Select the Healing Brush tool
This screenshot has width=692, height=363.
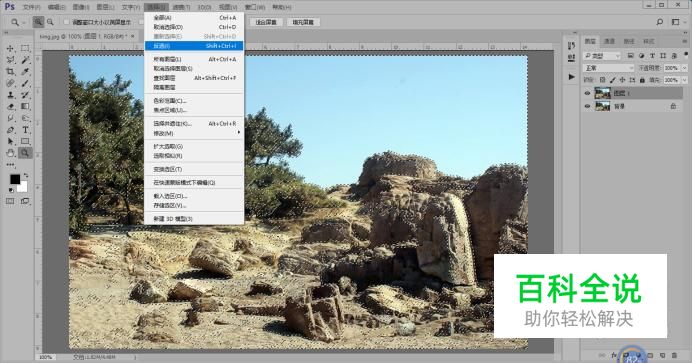[x=11, y=83]
